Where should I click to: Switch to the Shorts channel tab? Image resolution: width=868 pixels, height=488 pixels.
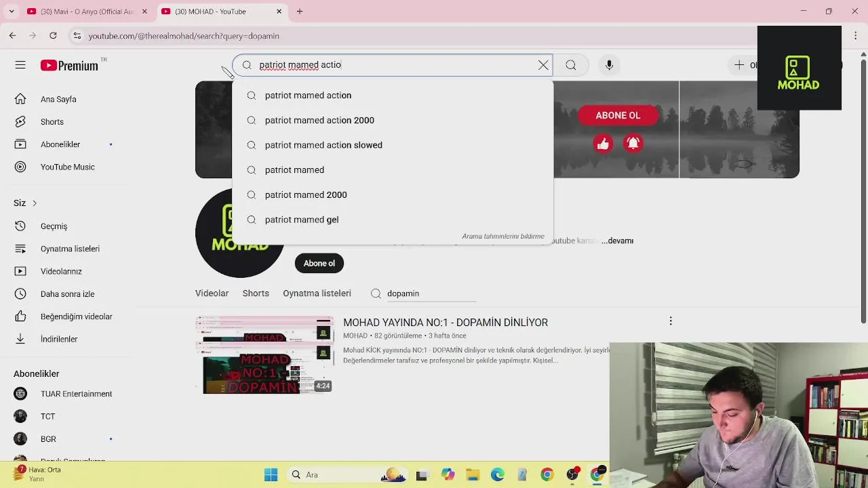(x=256, y=293)
